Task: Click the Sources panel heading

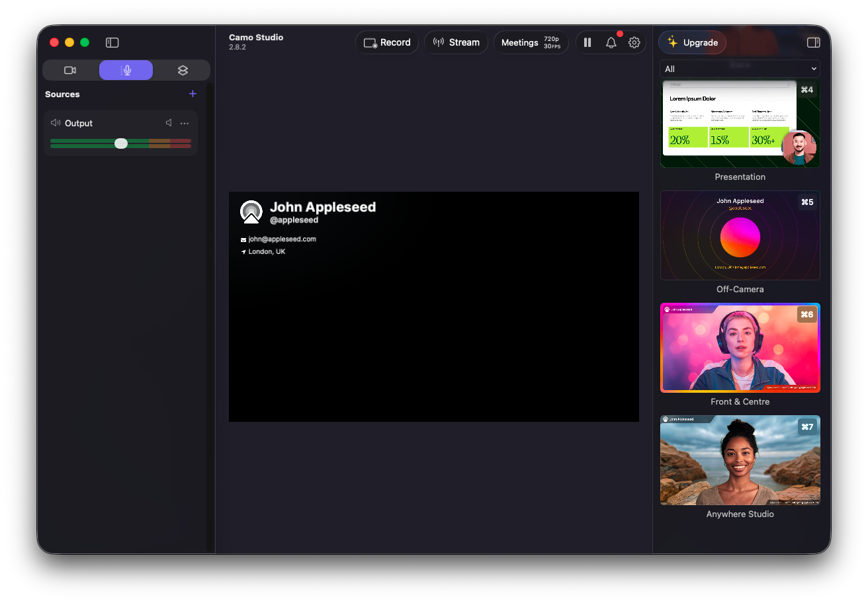Action: (62, 94)
